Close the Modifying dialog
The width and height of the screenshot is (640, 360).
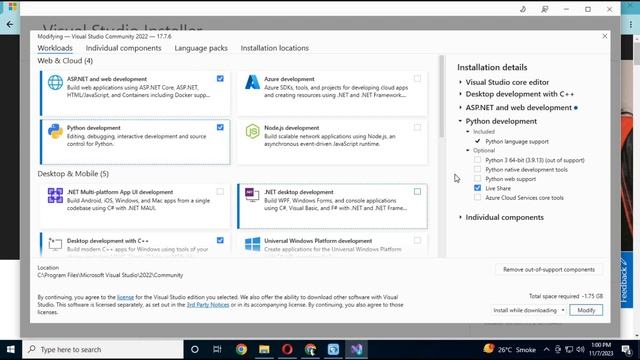pyautogui.click(x=604, y=36)
